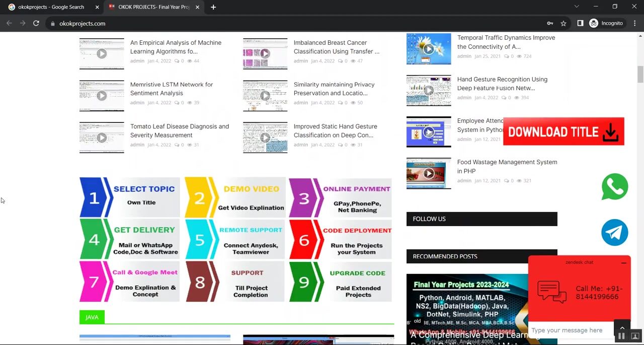The image size is (644, 345).
Task: Play the Improved Static Hand Gesture thumbnail
Action: [265, 137]
